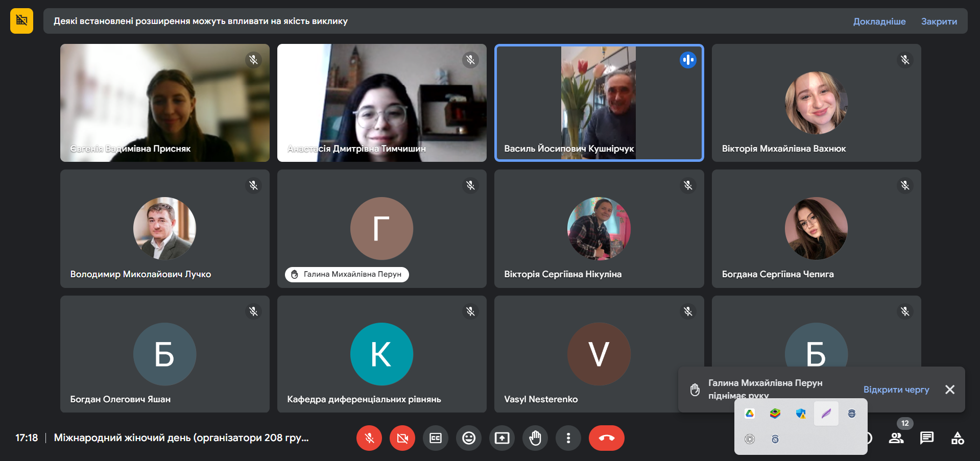Raise hand using the hand icon

[535, 438]
